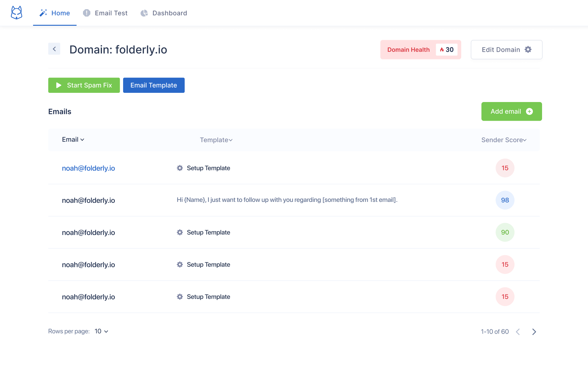Click the 'Emails' section heading
This screenshot has height=375, width=588.
[x=60, y=112]
